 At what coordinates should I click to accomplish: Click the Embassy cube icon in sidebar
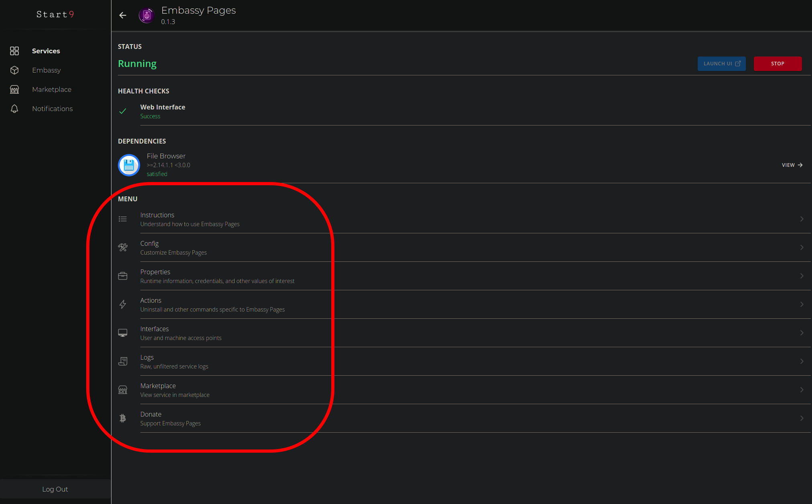click(14, 70)
